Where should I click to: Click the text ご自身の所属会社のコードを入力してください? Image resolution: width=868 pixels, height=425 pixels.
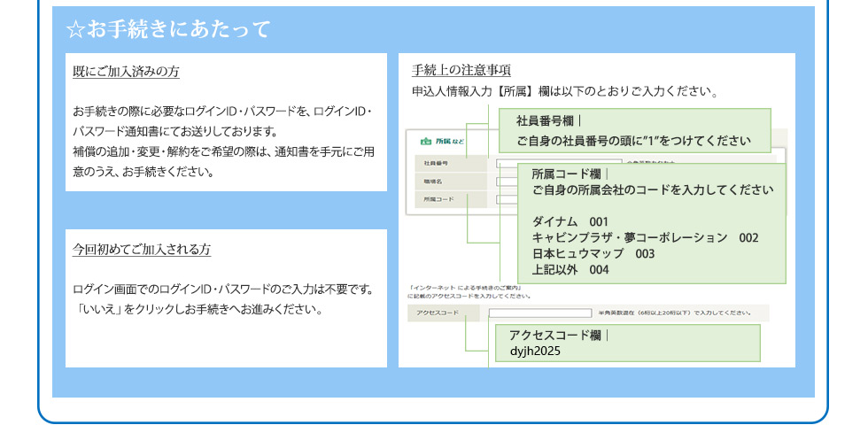click(x=653, y=190)
